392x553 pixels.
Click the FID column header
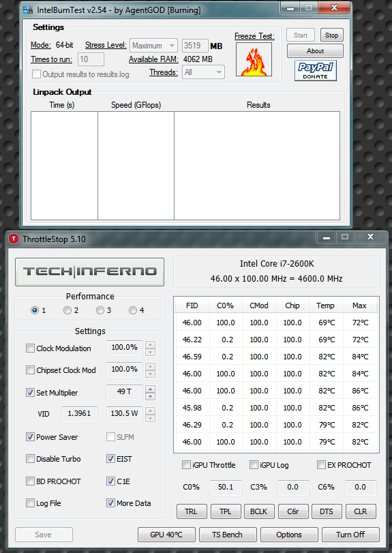click(x=192, y=305)
